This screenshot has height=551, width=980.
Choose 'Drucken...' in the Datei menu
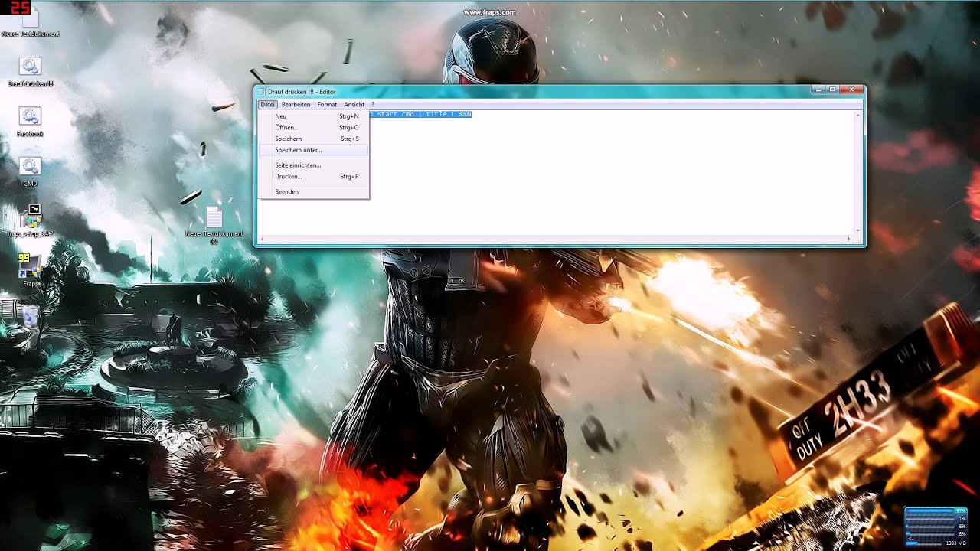tap(314, 177)
